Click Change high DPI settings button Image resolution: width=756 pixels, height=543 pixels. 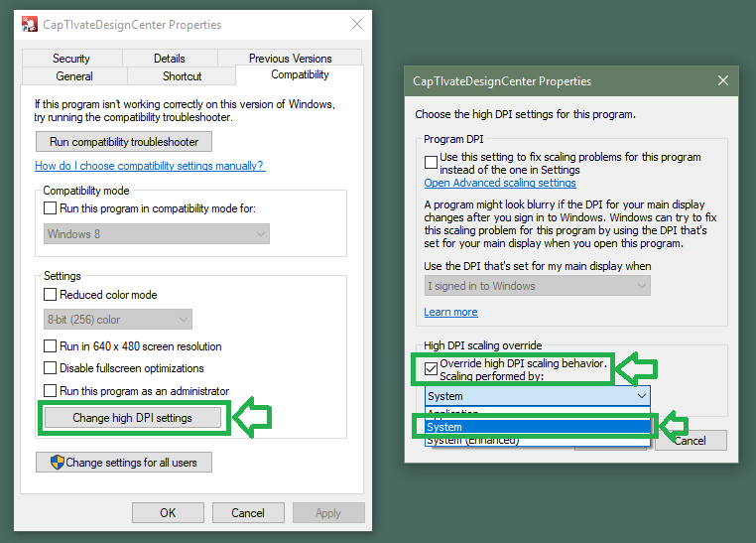pyautogui.click(x=133, y=418)
